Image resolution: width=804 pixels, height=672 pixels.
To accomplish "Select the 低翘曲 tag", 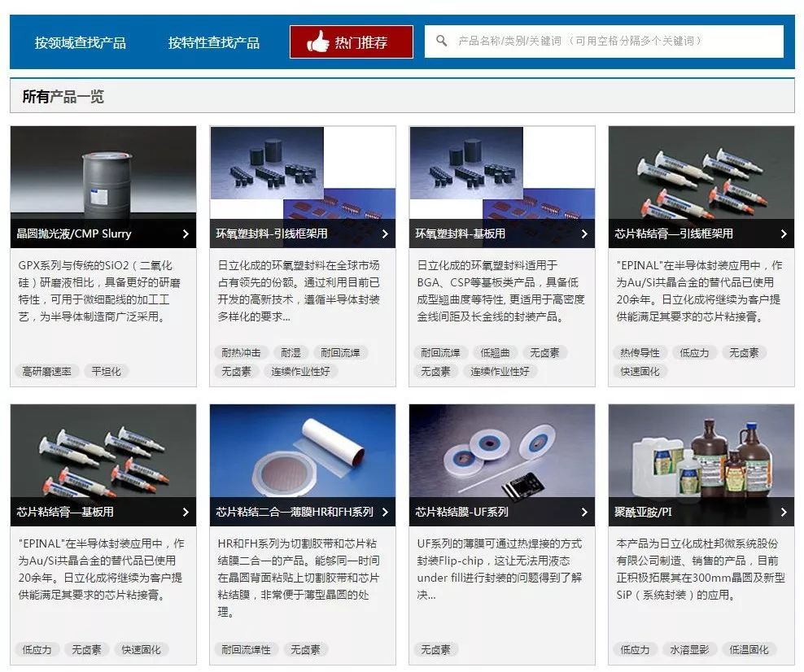I will pyautogui.click(x=495, y=352).
